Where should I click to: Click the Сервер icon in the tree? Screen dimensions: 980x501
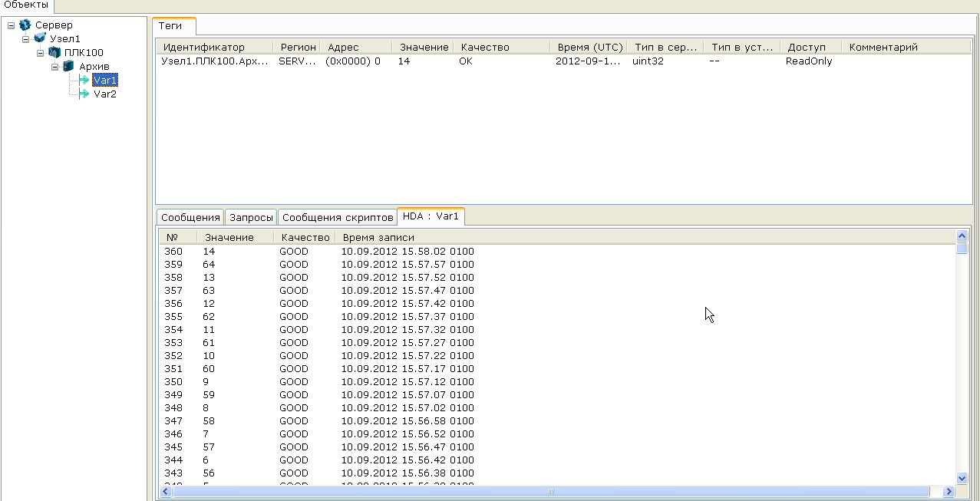tap(25, 25)
